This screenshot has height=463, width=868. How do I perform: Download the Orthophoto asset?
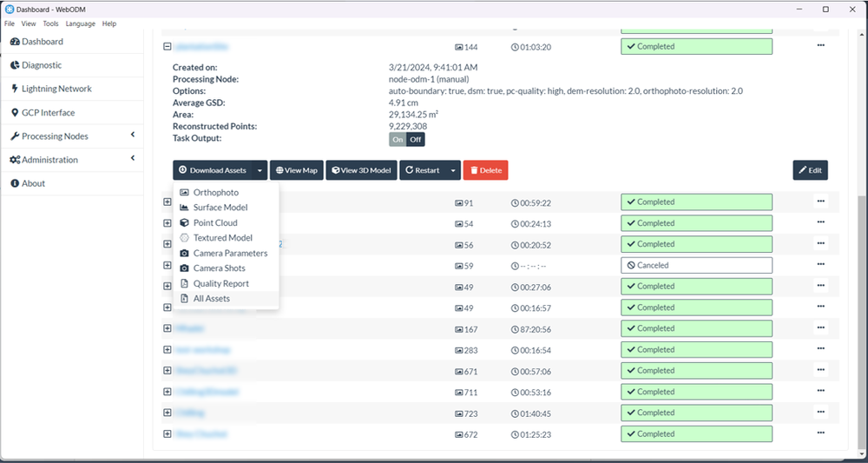(x=226, y=193)
